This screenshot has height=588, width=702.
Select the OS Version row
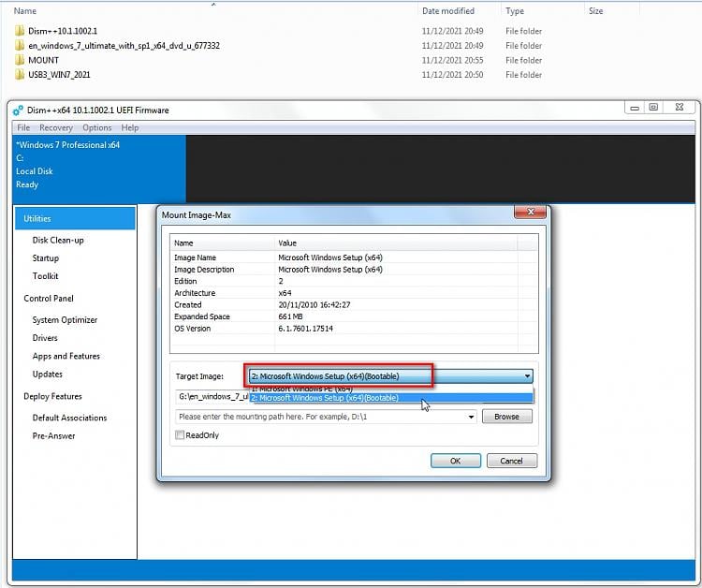(x=354, y=329)
